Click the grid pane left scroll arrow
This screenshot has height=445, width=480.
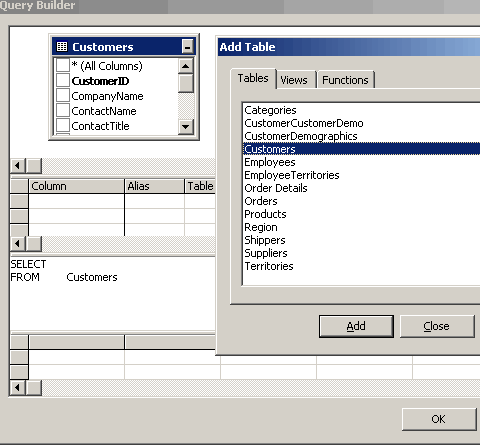tap(18, 244)
